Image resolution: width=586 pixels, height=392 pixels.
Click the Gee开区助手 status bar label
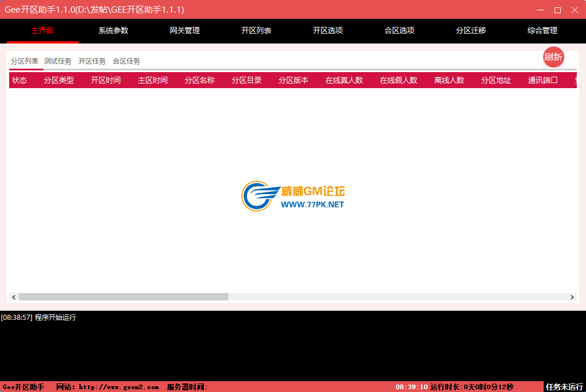pos(23,387)
